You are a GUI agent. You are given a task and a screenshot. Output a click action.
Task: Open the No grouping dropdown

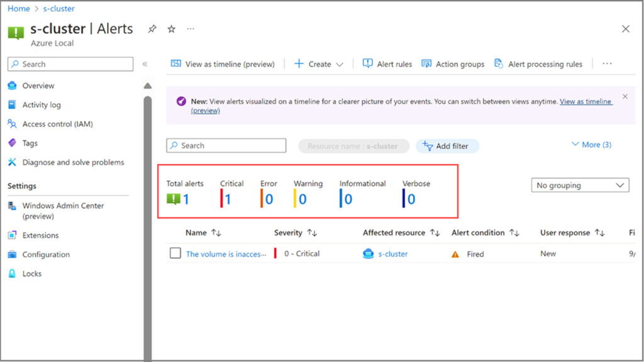pos(580,185)
